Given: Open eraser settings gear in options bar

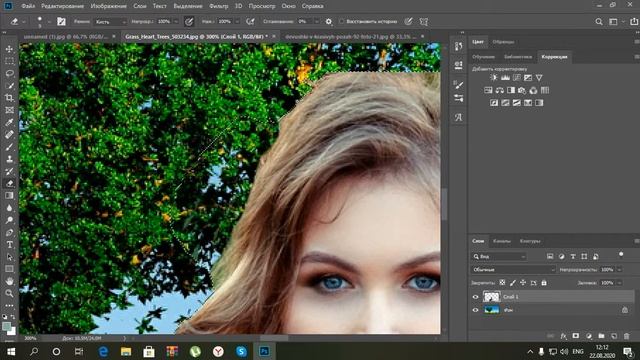Looking at the screenshot, I should 329,22.
